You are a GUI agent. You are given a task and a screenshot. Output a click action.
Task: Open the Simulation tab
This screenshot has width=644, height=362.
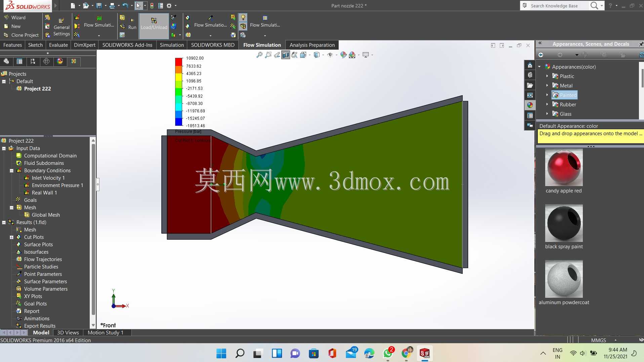click(172, 45)
